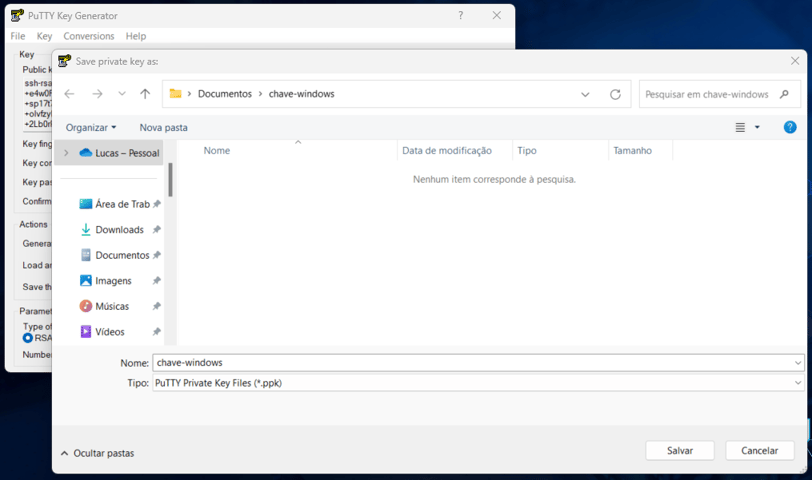Click the PuTTY Key Generator title icon

point(17,16)
